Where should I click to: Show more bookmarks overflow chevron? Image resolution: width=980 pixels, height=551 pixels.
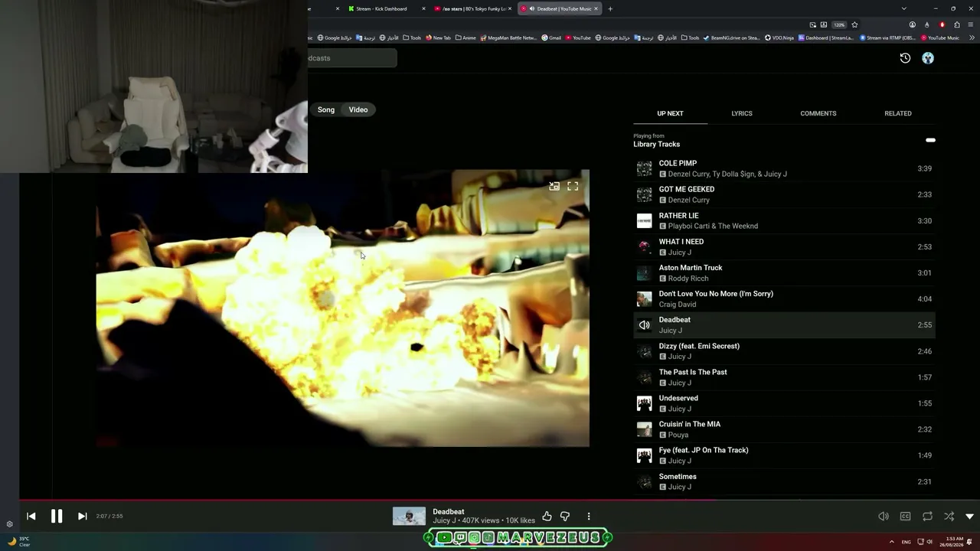click(x=972, y=37)
